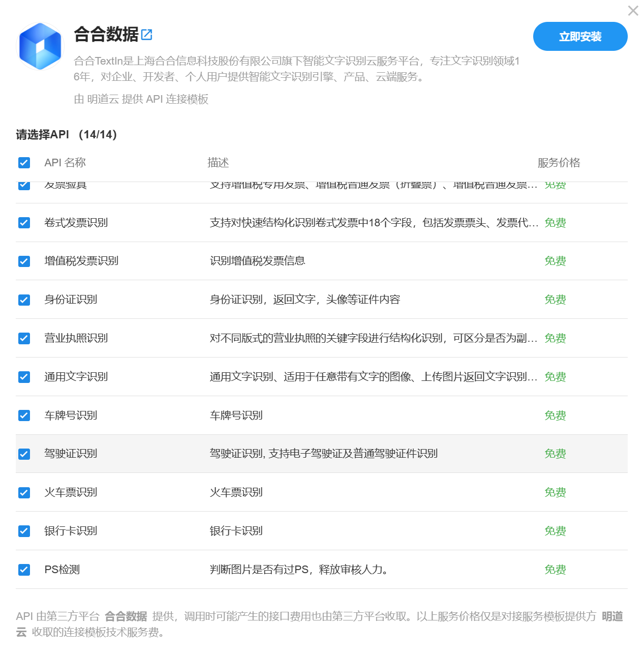Viewport: 644px width, 653px height.
Task: Select the 银行卡识别 API name
Action: pos(71,531)
